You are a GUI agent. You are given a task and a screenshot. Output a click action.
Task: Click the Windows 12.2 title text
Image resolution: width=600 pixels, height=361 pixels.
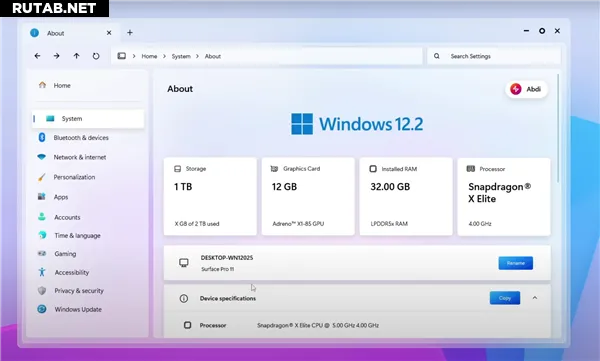coord(371,124)
